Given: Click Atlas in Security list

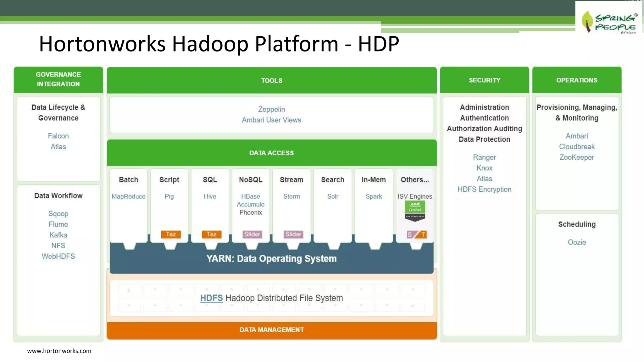Looking at the screenshot, I should click(x=484, y=179).
